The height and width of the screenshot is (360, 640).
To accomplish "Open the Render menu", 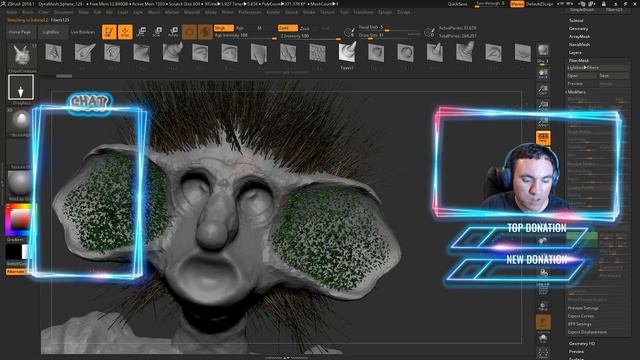I will 273,12.
